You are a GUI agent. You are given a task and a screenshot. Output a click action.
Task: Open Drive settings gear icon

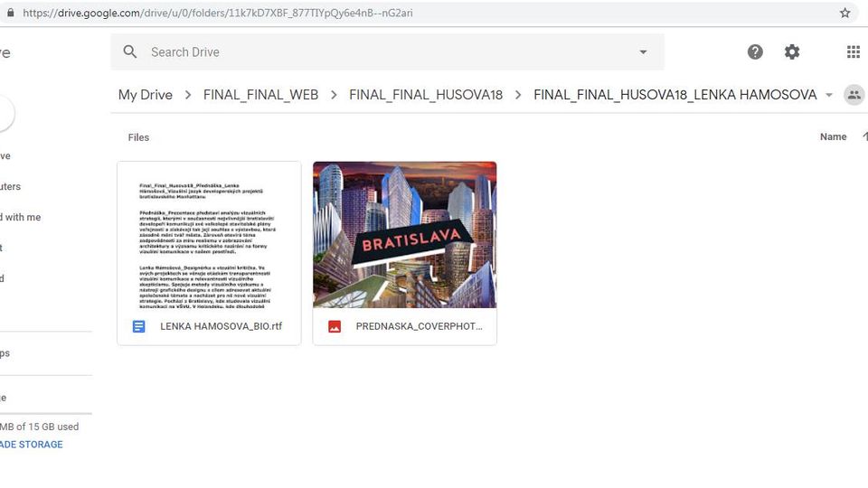[792, 52]
